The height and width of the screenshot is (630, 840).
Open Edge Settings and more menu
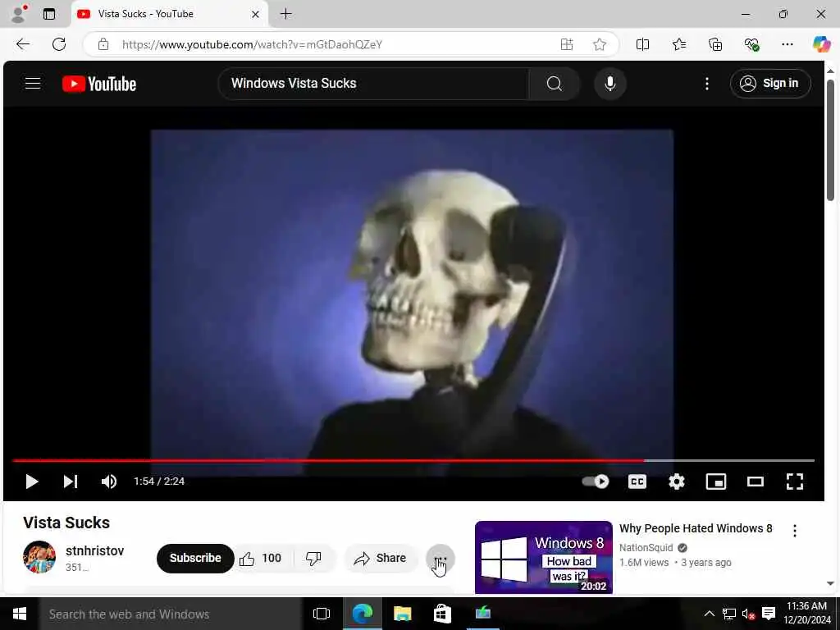point(787,44)
